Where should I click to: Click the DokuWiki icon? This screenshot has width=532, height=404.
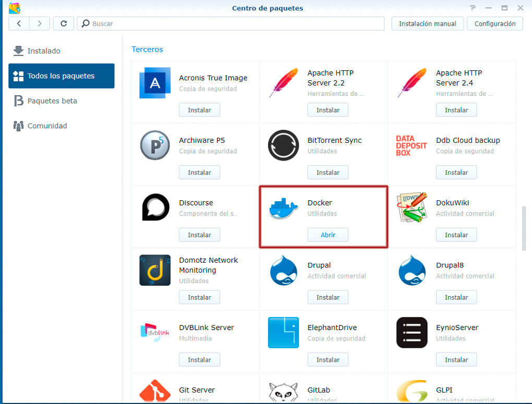[412, 207]
